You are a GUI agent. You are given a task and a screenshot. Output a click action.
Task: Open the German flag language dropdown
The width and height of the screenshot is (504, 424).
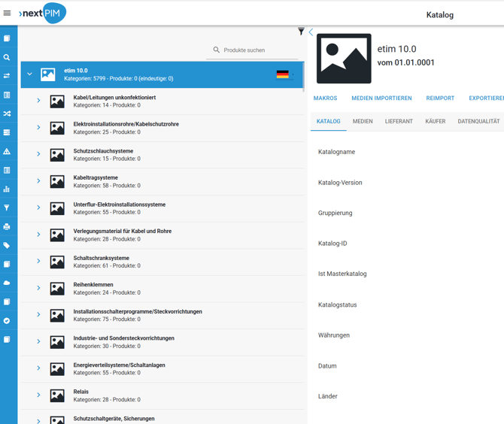(285, 74)
